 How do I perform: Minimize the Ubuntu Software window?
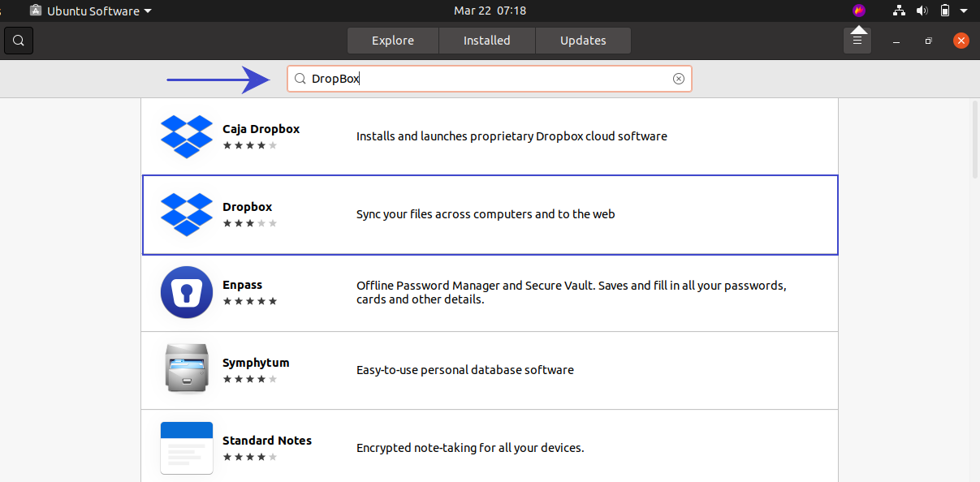(896, 41)
